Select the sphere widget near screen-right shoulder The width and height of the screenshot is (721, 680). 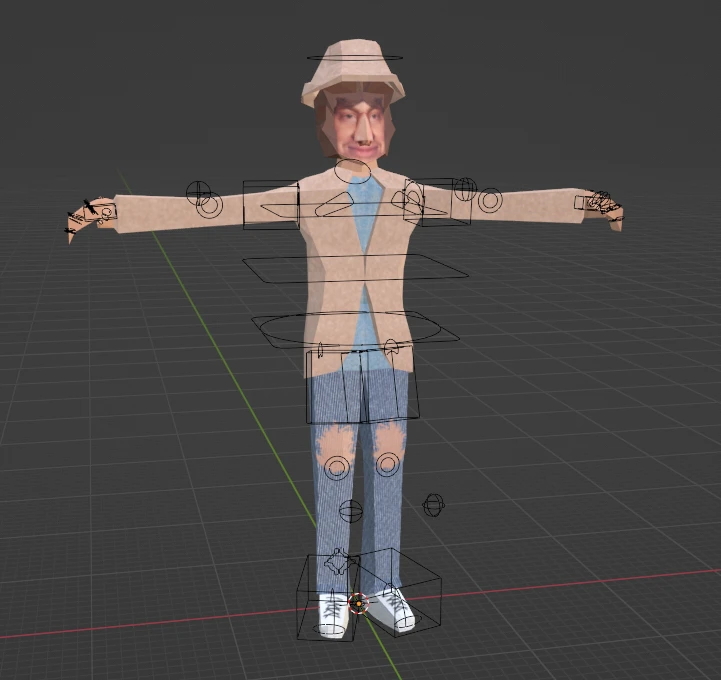coord(465,189)
